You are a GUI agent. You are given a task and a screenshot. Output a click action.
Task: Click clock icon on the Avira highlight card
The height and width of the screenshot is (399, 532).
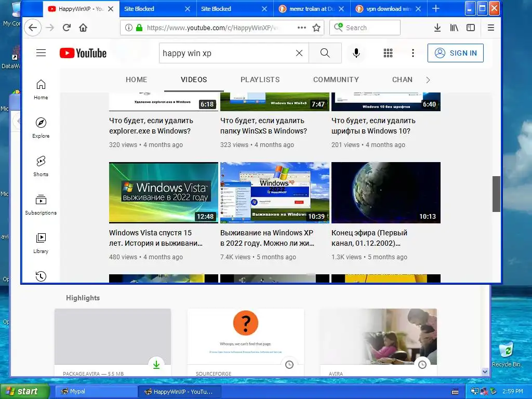(x=422, y=365)
